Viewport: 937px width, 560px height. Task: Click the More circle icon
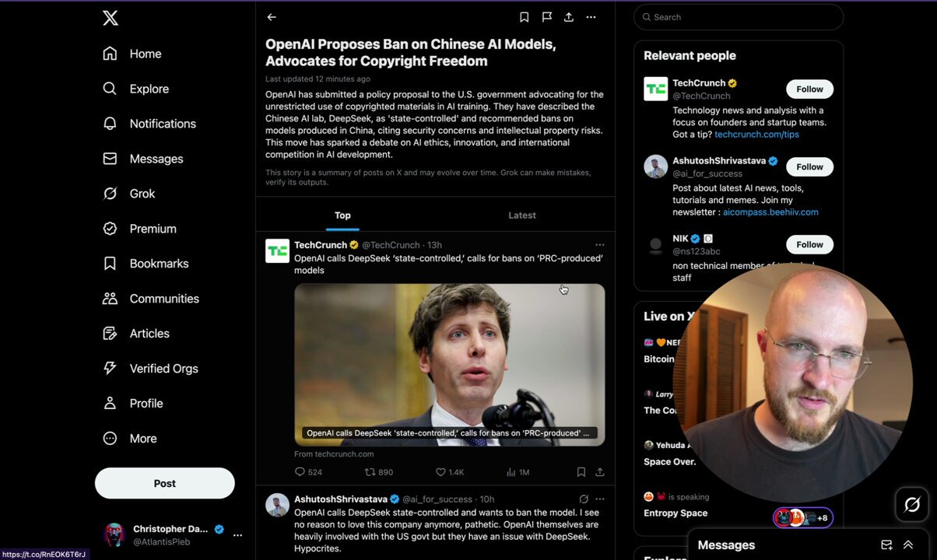click(110, 439)
